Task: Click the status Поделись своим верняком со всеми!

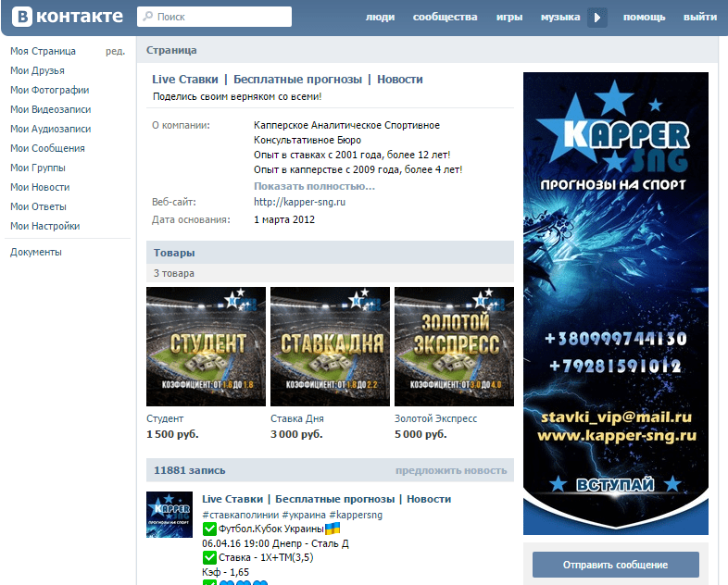Action: 237,96
